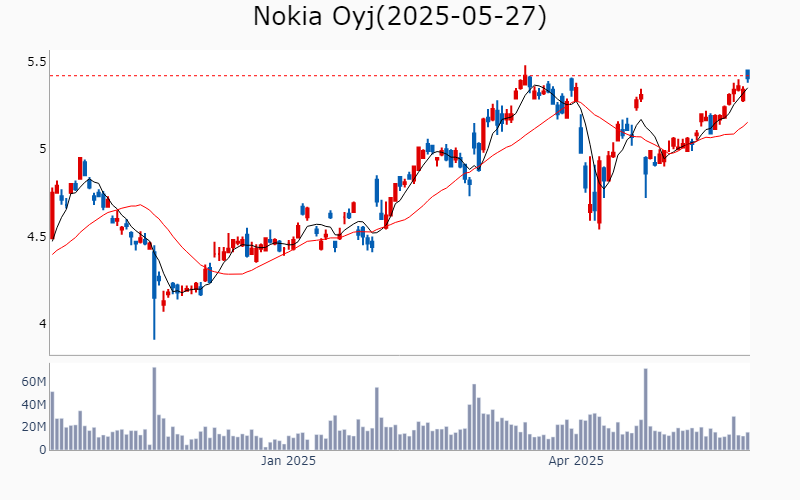Click the 0 volume axis label

pyautogui.click(x=42, y=450)
